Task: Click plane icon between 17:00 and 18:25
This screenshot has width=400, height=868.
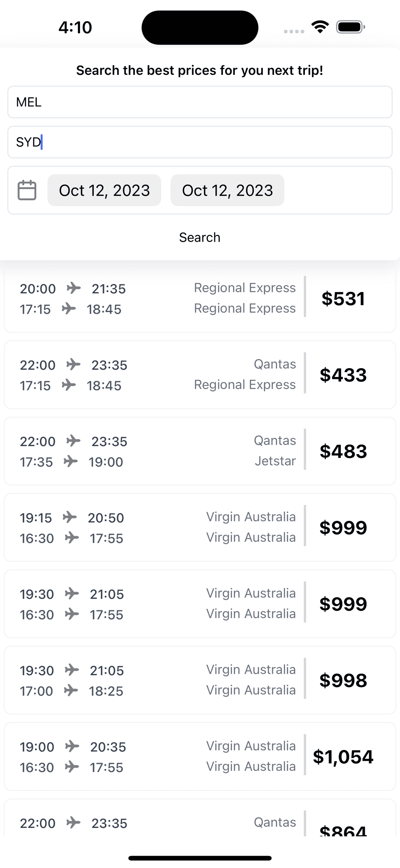Action: pyautogui.click(x=71, y=690)
